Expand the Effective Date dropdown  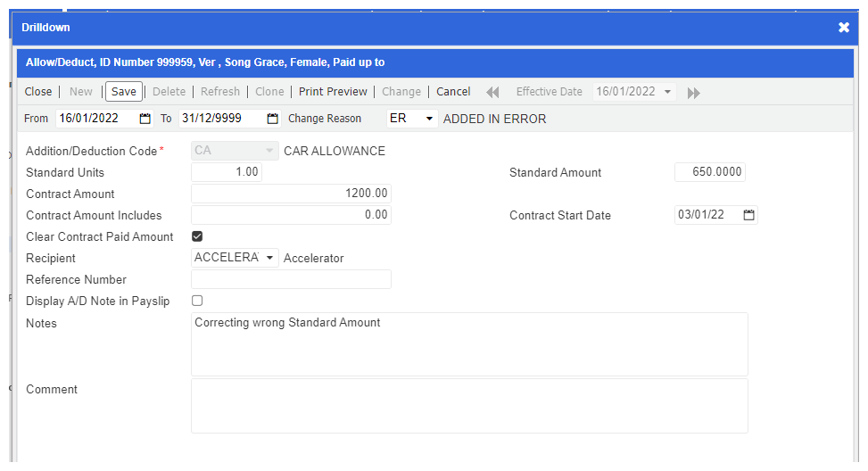[x=667, y=92]
